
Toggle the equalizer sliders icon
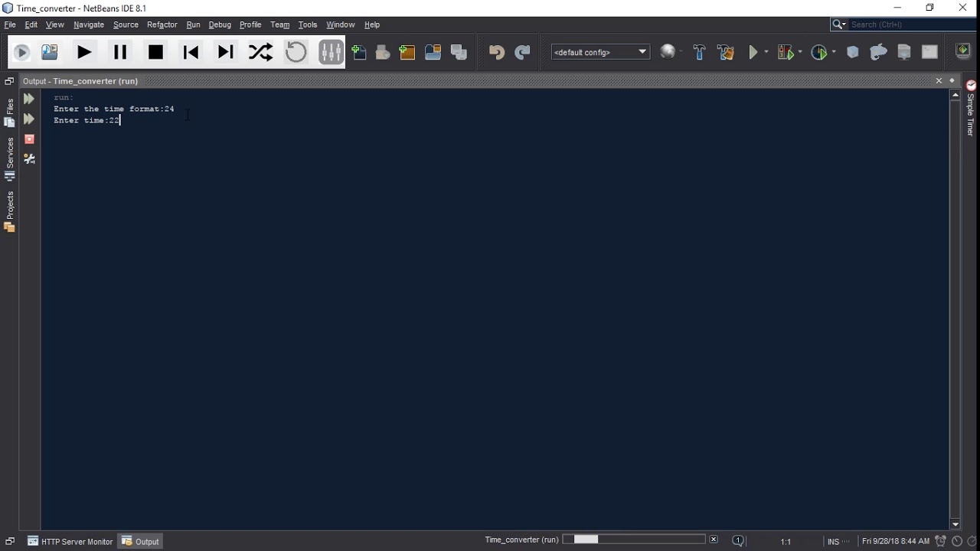click(x=331, y=52)
